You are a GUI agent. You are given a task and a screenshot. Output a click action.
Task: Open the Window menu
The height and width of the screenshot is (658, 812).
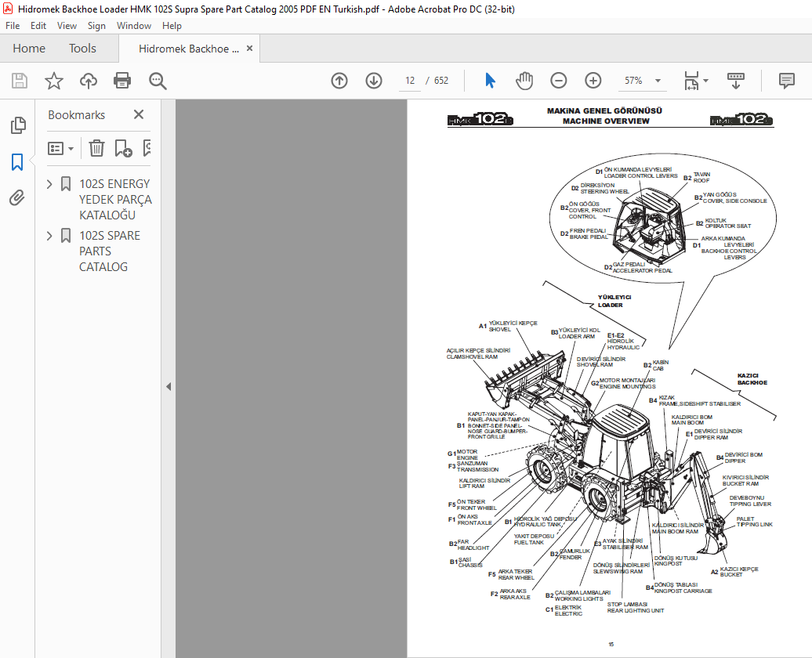133,25
